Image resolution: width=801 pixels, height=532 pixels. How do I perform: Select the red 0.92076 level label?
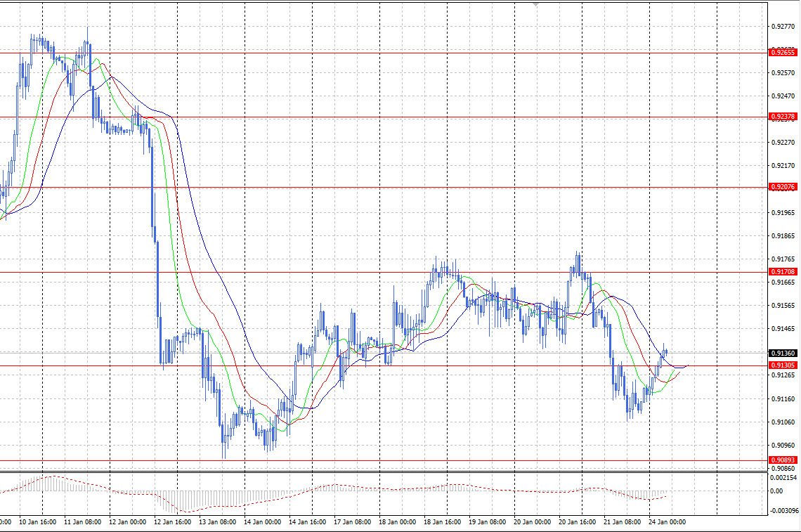[x=783, y=187]
